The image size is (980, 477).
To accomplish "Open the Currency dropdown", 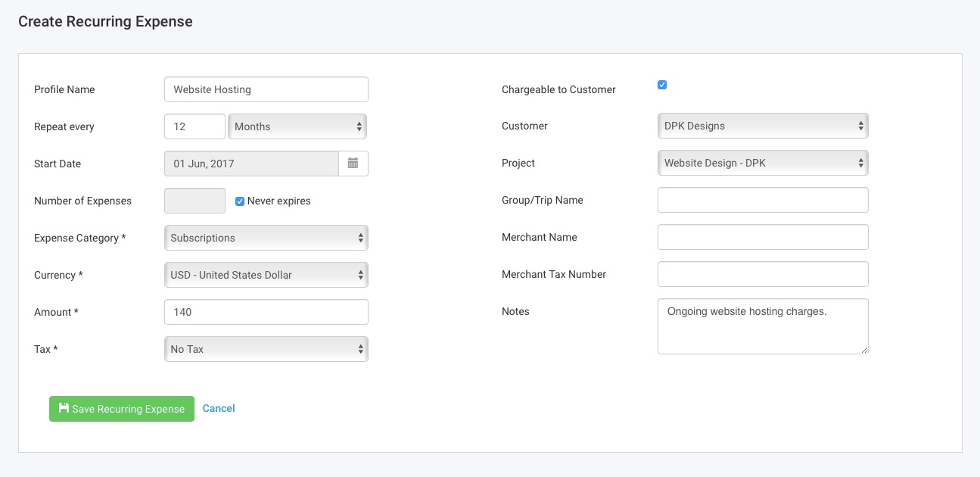I will tap(266, 274).
